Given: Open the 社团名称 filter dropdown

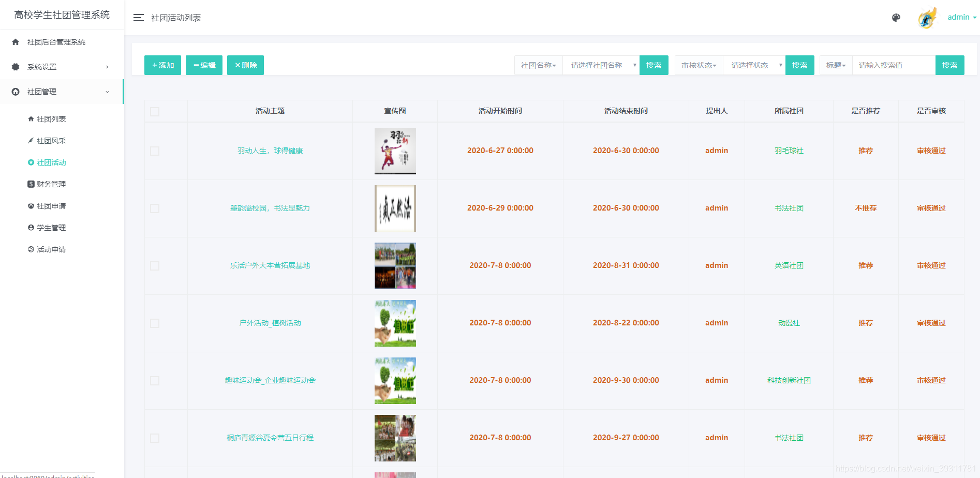Looking at the screenshot, I should pos(538,65).
